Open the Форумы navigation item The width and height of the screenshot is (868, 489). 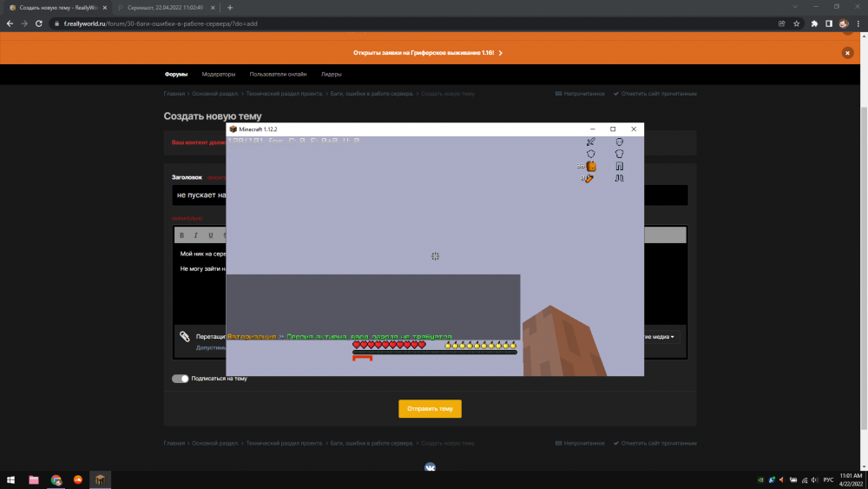point(176,74)
